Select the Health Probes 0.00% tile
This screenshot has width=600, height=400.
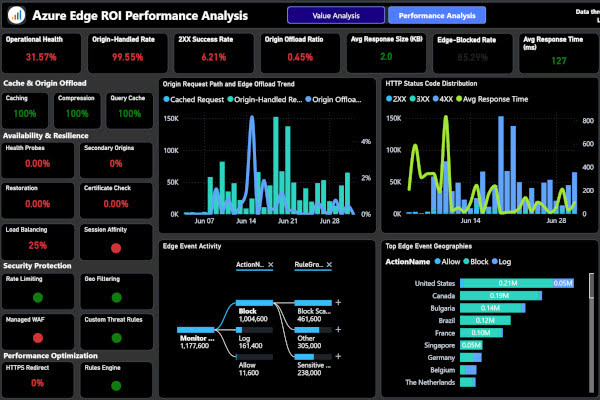[38, 160]
